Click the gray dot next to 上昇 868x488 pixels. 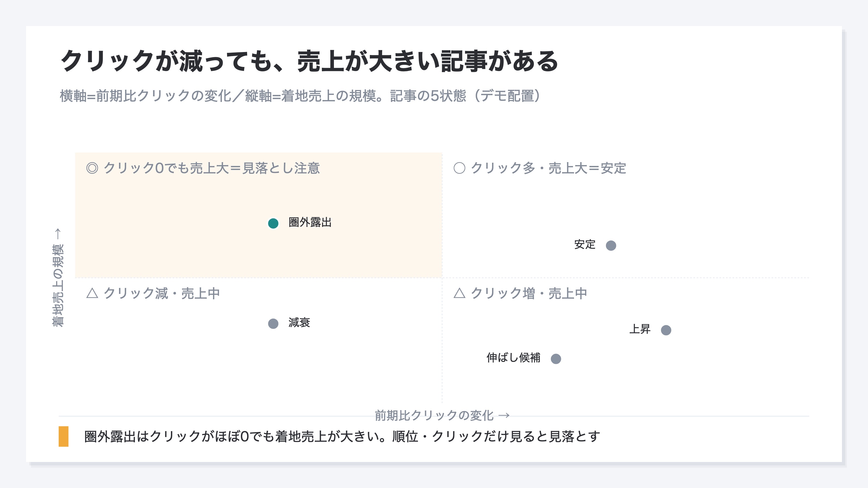click(x=666, y=330)
